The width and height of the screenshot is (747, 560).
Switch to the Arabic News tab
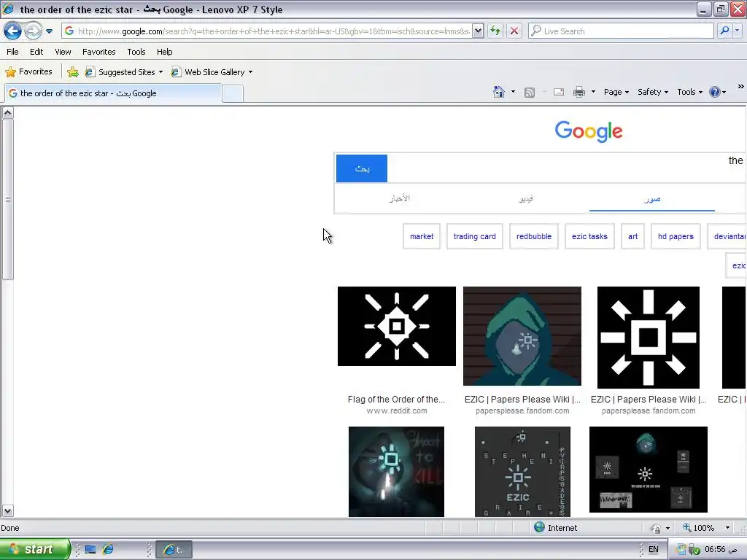tap(399, 198)
